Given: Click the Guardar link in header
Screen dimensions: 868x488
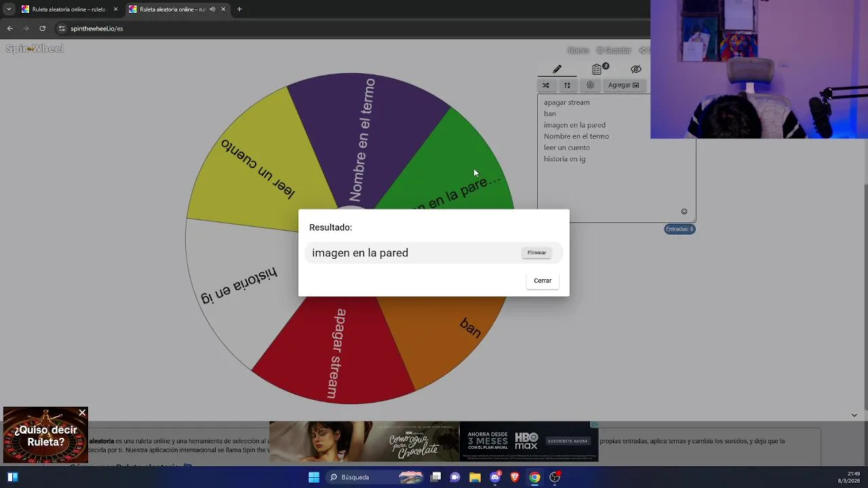Looking at the screenshot, I should pos(614,50).
